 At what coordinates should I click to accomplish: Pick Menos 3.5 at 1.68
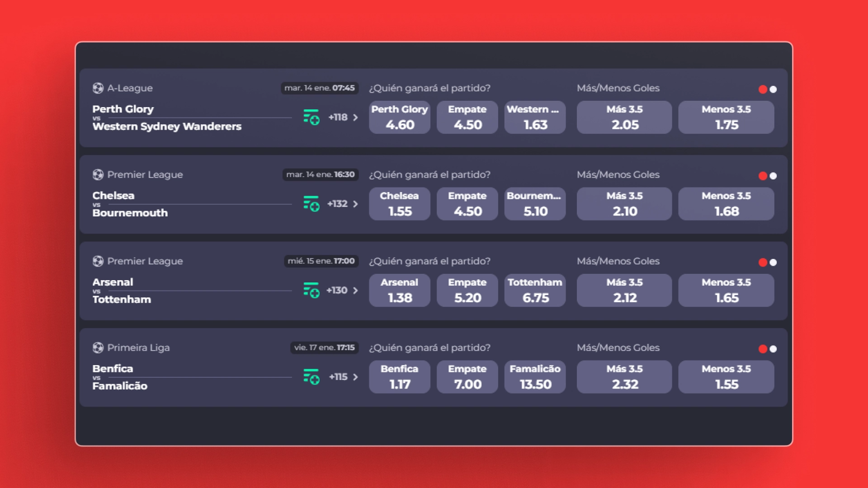726,204
